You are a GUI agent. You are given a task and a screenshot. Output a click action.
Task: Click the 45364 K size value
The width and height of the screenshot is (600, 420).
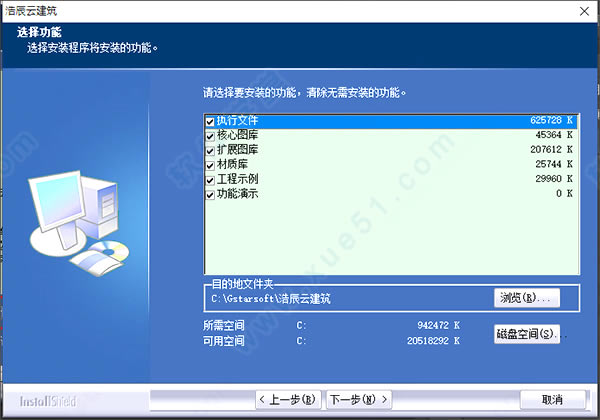(554, 135)
